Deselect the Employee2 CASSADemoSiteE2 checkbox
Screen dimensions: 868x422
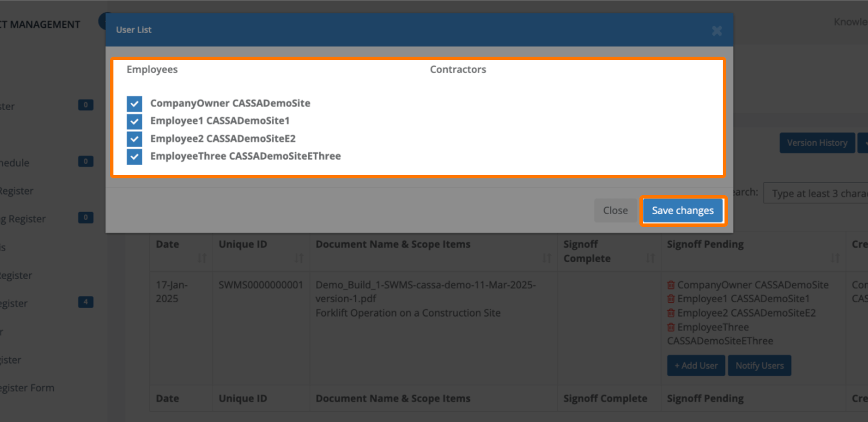(134, 139)
